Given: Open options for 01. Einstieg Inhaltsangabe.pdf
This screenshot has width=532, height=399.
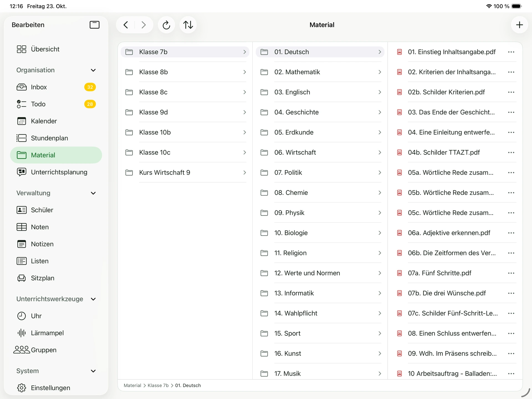Looking at the screenshot, I should click(511, 52).
